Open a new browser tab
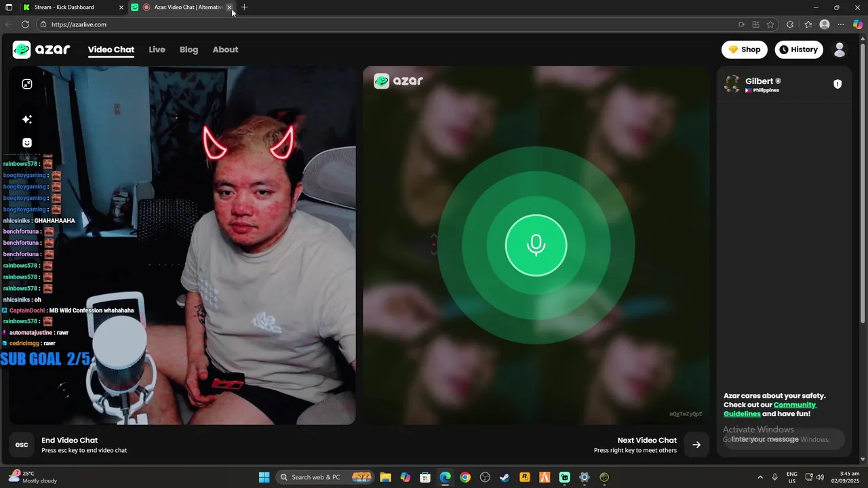The height and width of the screenshot is (488, 868). [x=244, y=7]
